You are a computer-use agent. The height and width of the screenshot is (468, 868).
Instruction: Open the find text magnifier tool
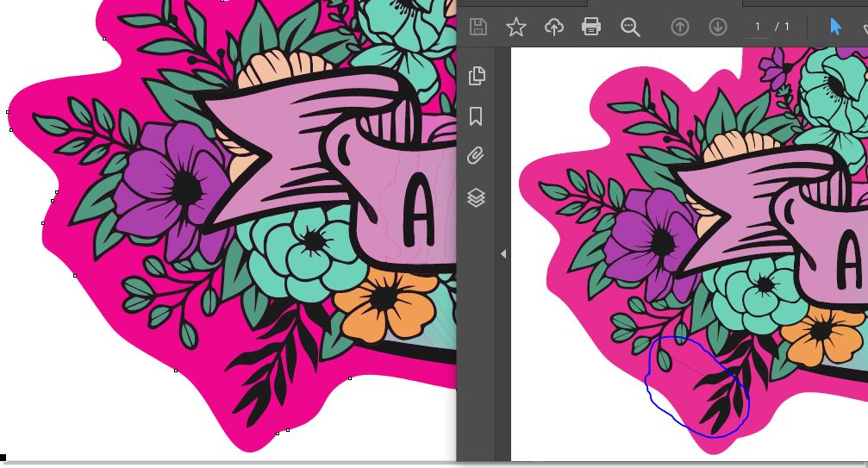[630, 27]
